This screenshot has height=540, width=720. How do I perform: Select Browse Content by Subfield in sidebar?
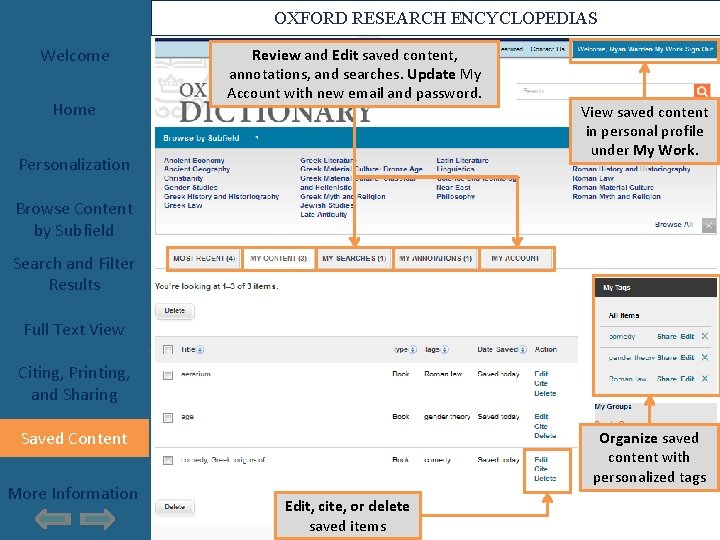pos(74,219)
